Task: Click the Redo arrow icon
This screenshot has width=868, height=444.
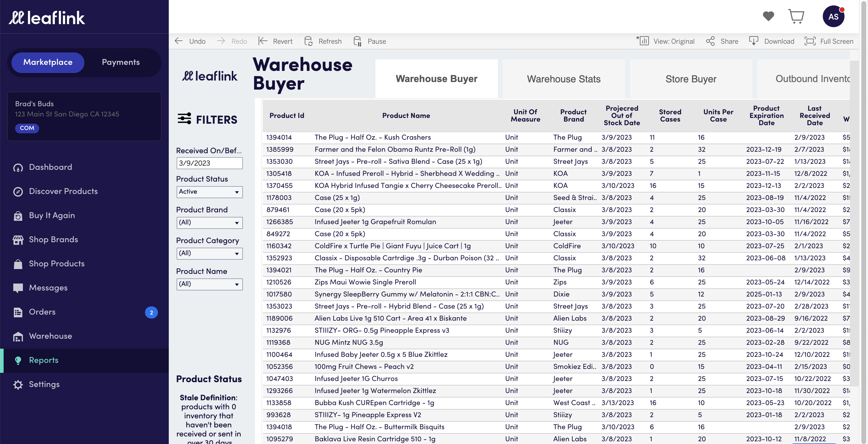Action: click(x=221, y=41)
